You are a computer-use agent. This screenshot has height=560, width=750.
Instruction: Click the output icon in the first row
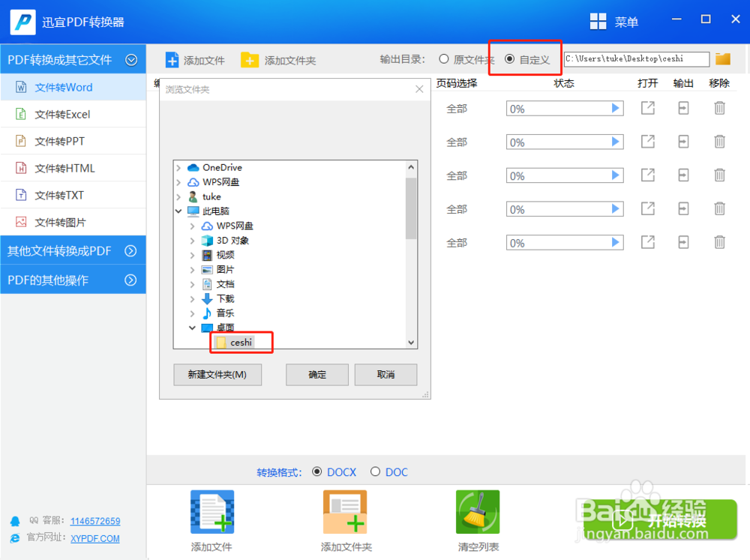(x=683, y=108)
